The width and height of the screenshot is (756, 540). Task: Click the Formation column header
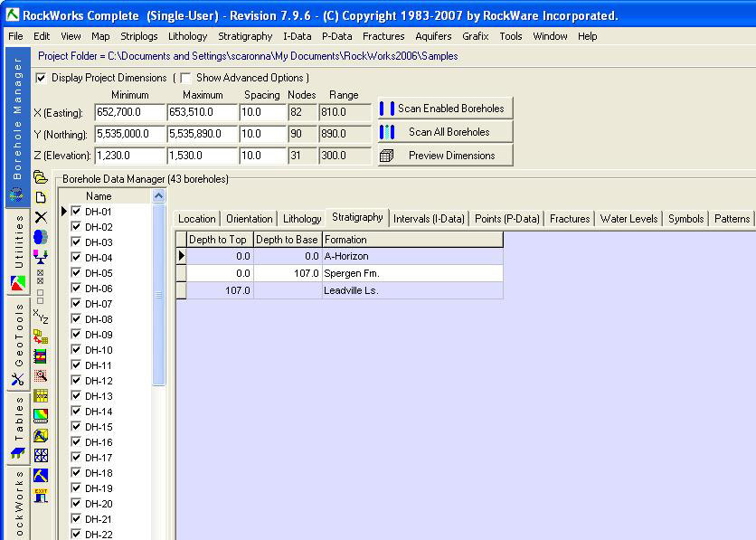point(412,240)
